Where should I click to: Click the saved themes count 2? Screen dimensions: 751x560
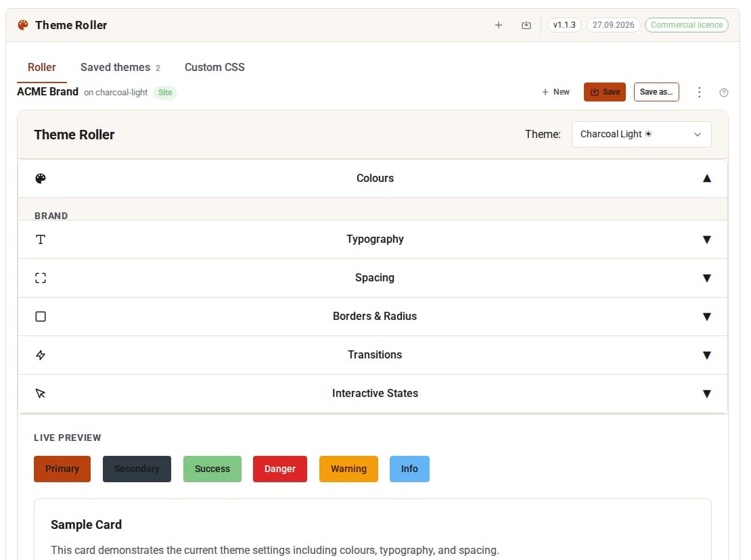(158, 68)
